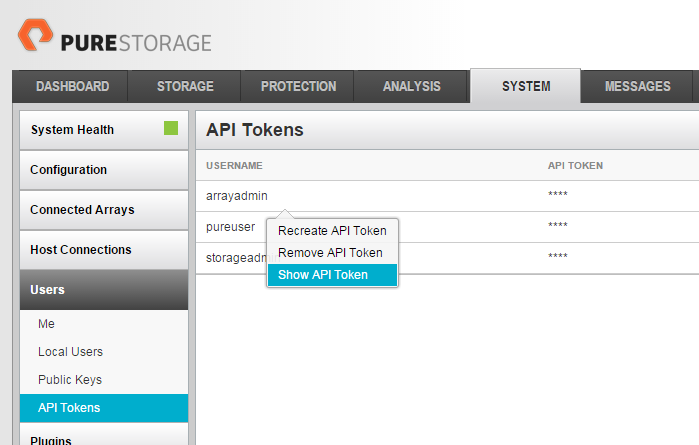Click the green System Health status indicator

171,128
